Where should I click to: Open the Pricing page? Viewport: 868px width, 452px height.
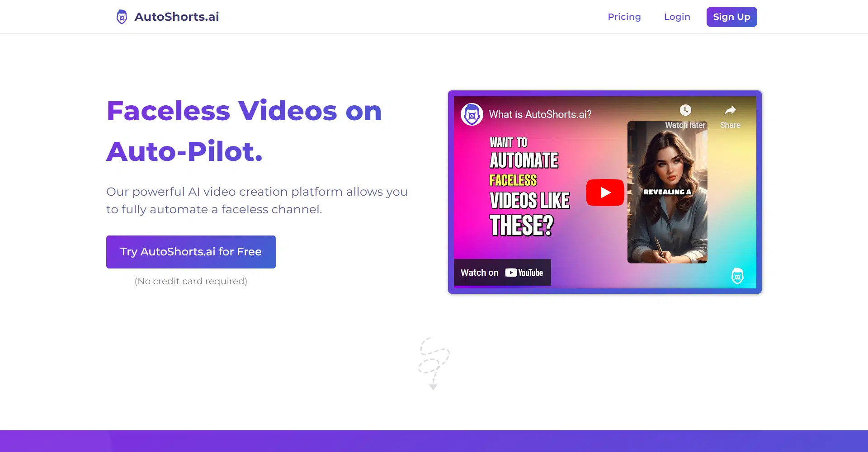624,17
